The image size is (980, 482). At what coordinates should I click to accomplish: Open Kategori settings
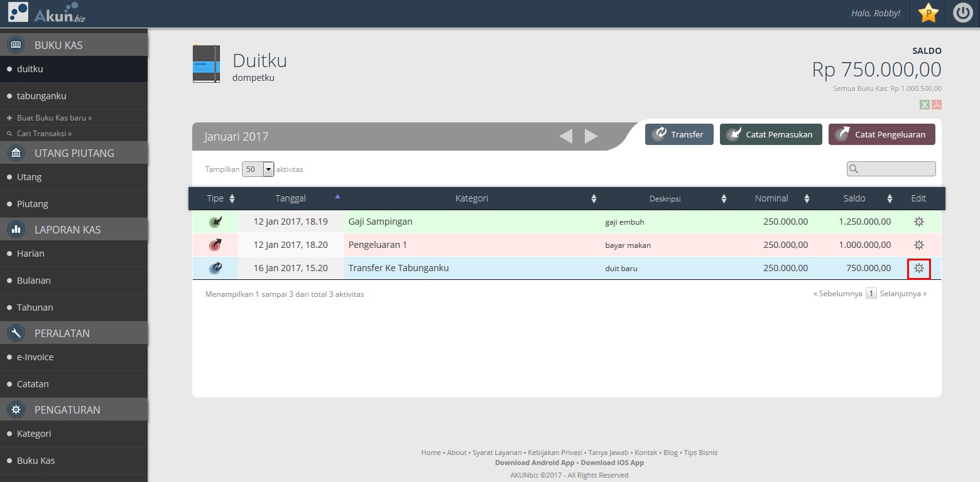[73, 434]
